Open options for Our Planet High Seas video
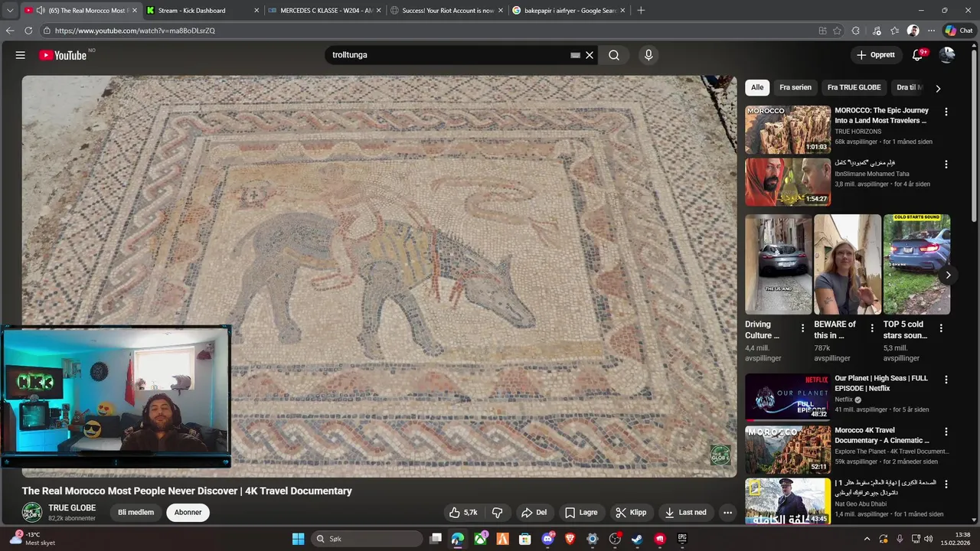Image resolution: width=980 pixels, height=551 pixels. [x=946, y=380]
